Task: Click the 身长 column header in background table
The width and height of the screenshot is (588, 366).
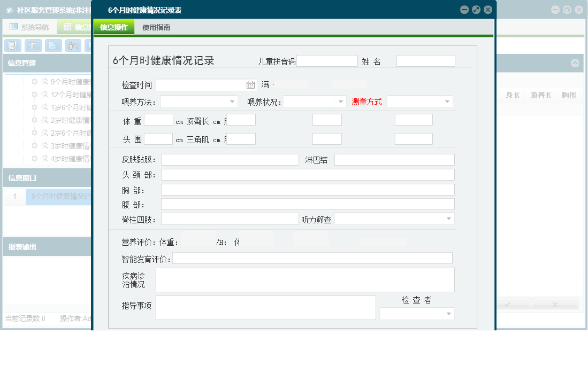Action: pyautogui.click(x=513, y=95)
